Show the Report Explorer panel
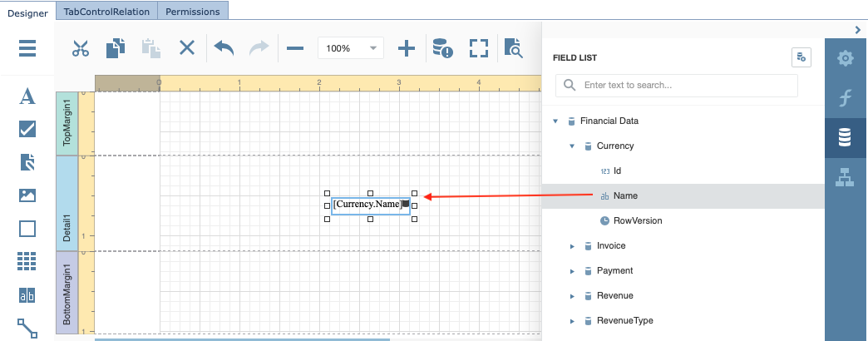The width and height of the screenshot is (868, 341). (846, 177)
